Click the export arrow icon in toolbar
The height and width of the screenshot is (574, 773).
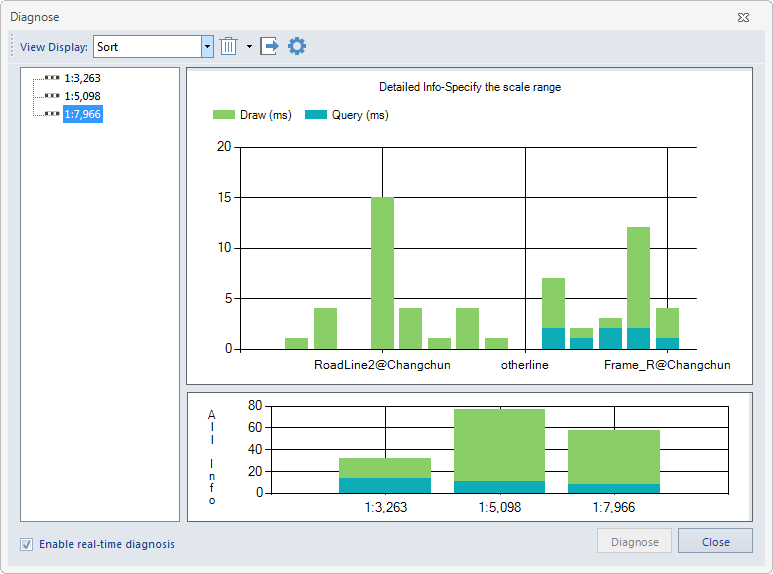point(269,47)
